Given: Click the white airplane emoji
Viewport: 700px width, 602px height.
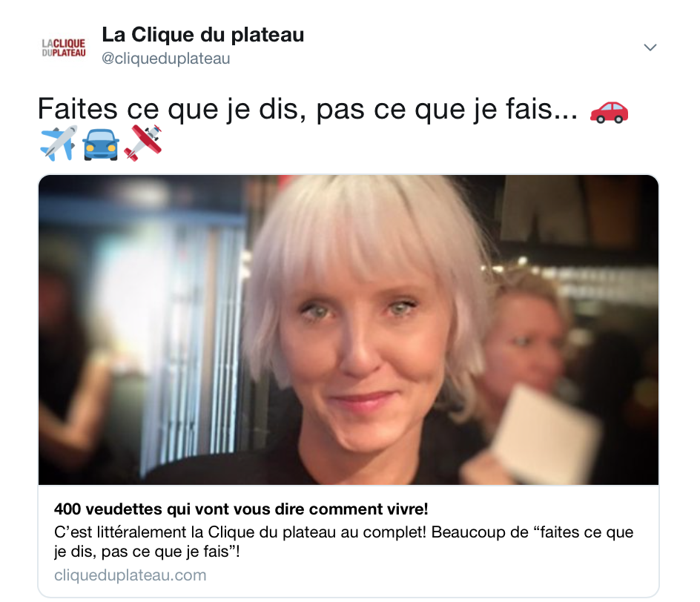Looking at the screenshot, I should (x=59, y=143).
